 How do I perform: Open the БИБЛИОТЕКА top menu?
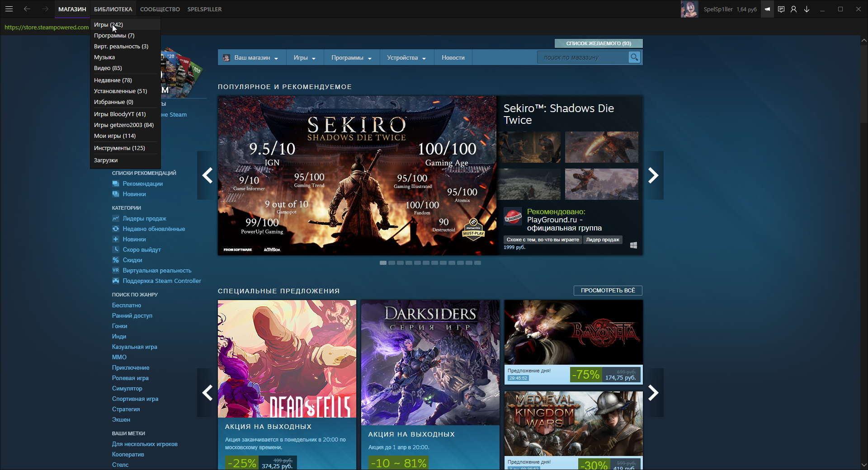113,9
